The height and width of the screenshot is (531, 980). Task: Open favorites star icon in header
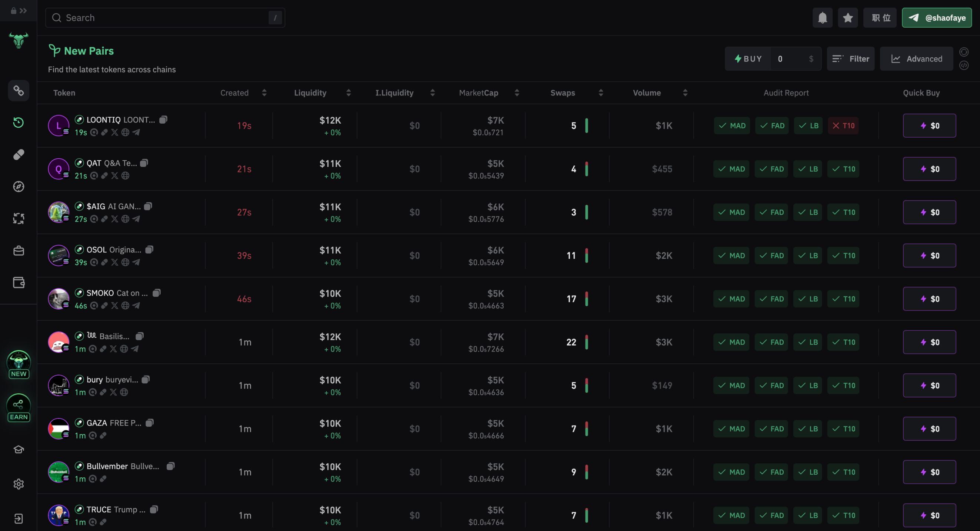[x=847, y=18]
